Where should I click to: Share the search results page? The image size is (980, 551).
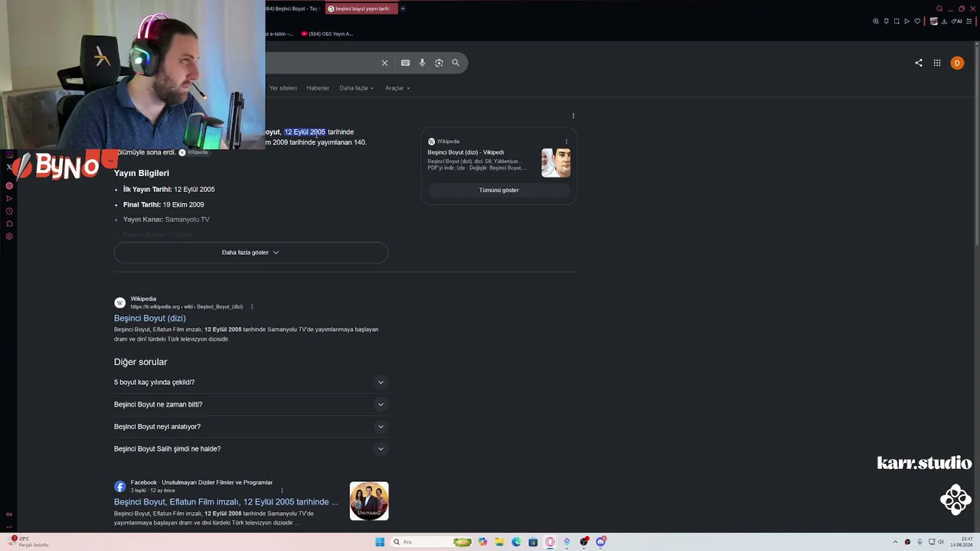click(919, 63)
